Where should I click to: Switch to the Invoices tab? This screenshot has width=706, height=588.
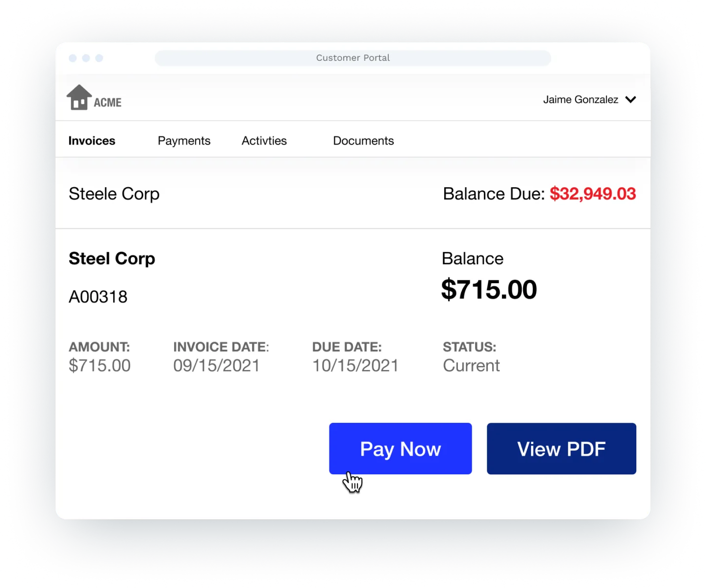point(92,141)
